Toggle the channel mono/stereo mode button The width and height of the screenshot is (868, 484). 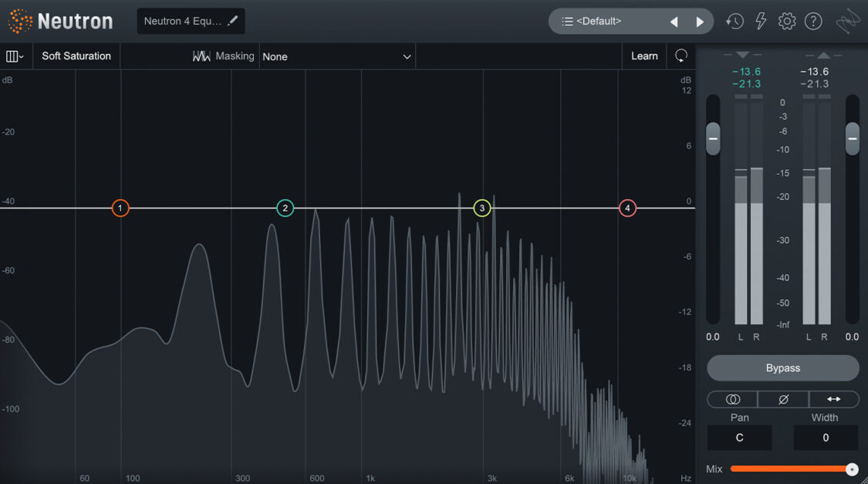point(731,399)
